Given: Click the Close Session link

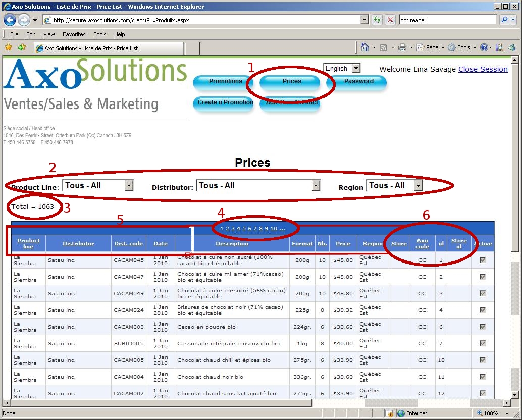Looking at the screenshot, I should coord(483,69).
